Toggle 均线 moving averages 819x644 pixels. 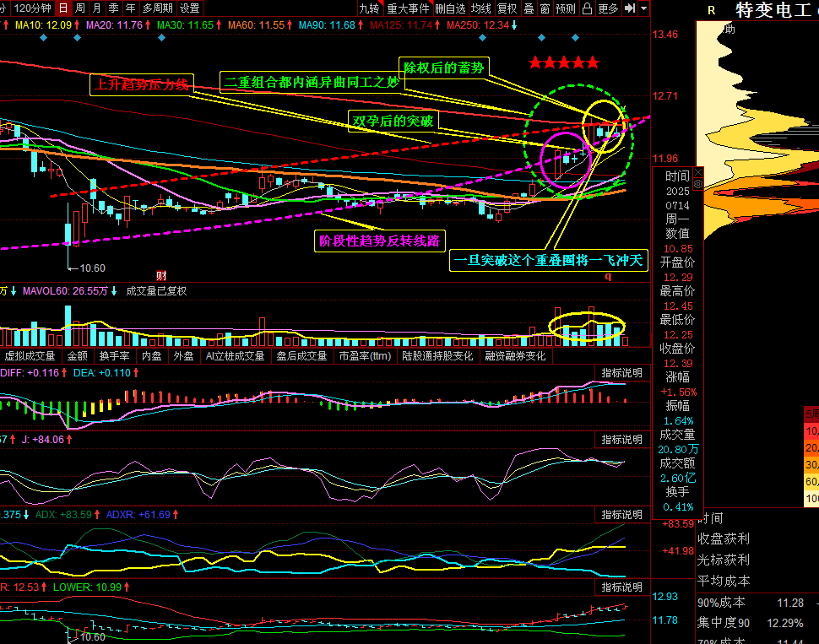[x=481, y=8]
